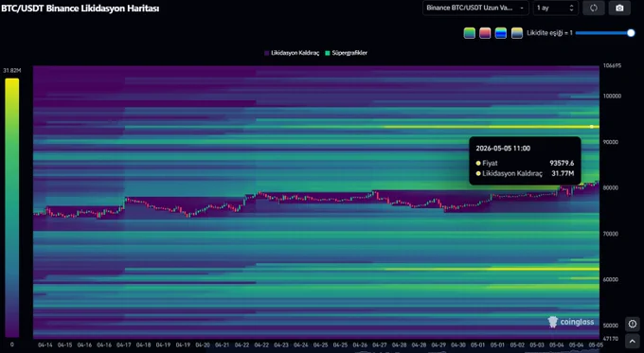Click the 50000 price axis label
Image resolution: width=644 pixels, height=353 pixels.
pos(611,326)
